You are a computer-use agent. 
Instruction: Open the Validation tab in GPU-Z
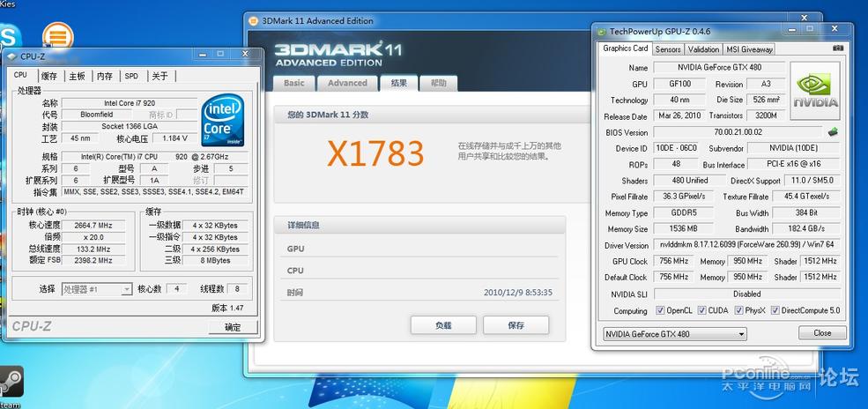[703, 49]
